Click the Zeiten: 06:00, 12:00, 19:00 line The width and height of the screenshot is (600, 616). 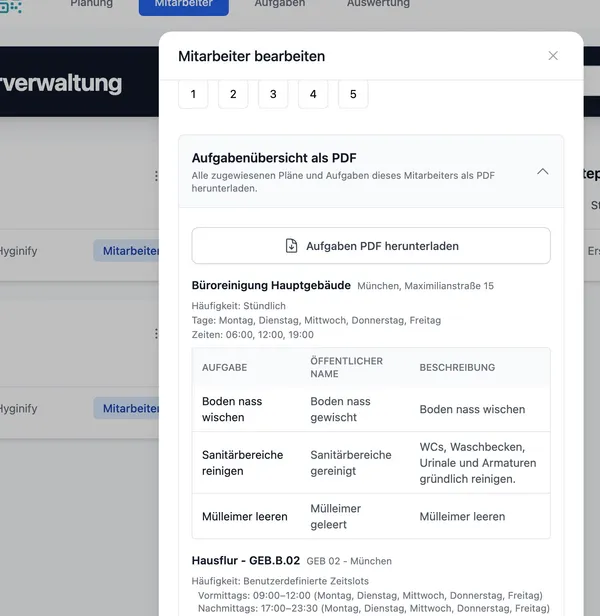pyautogui.click(x=253, y=335)
